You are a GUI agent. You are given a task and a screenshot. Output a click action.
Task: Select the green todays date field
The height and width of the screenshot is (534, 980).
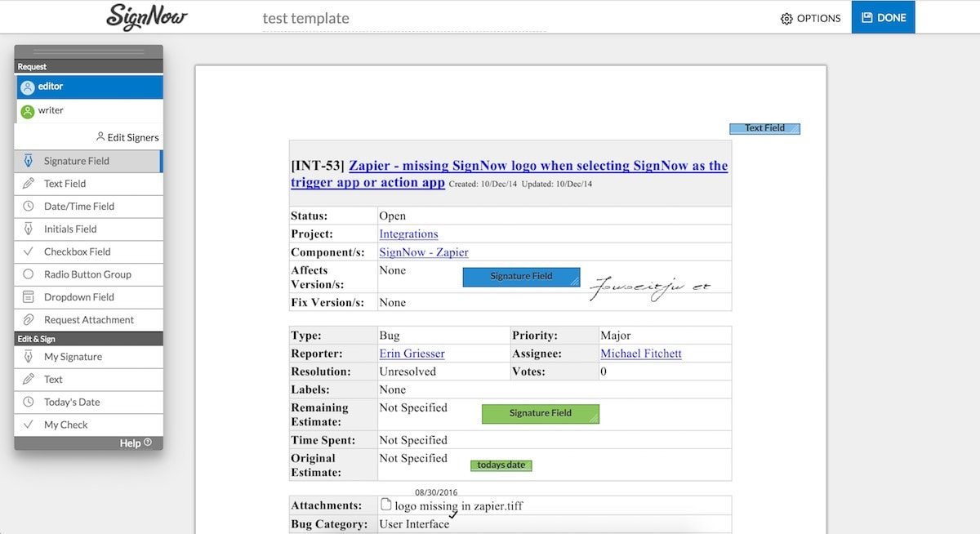pos(501,465)
